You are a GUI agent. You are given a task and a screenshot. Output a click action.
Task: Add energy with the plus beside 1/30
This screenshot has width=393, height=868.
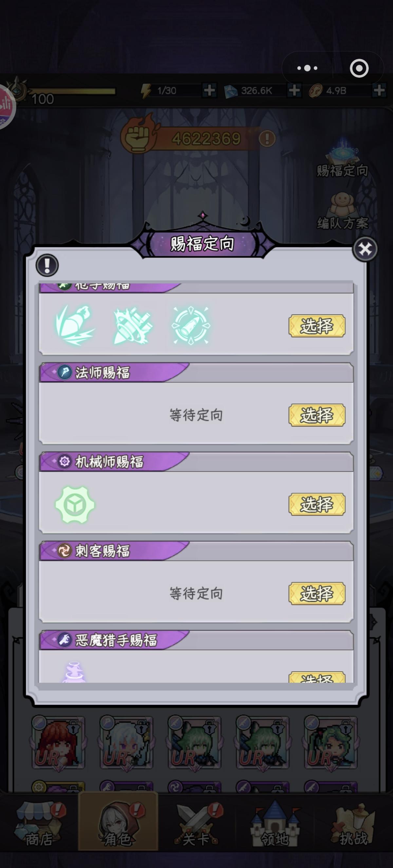click(x=209, y=90)
